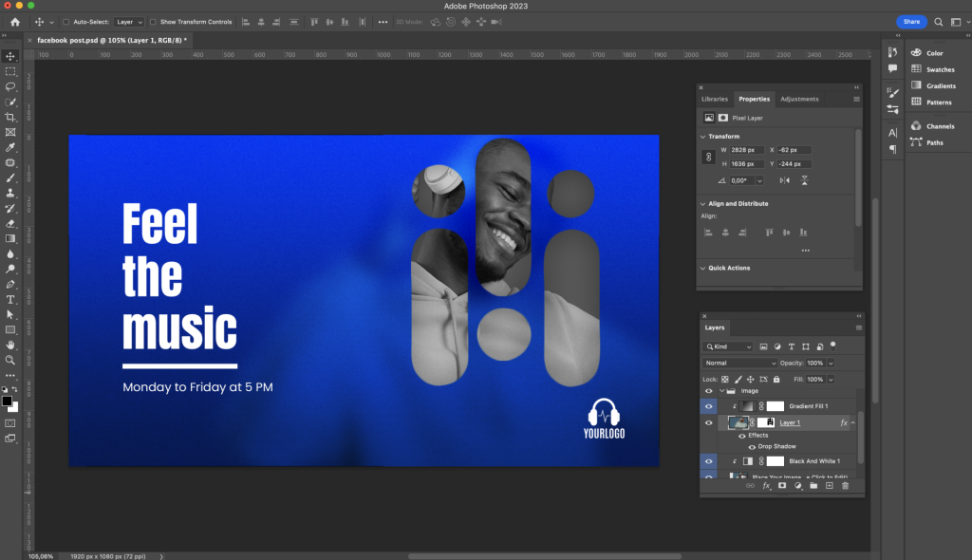
Task: Flip horizontally in Transform section
Action: 784,180
